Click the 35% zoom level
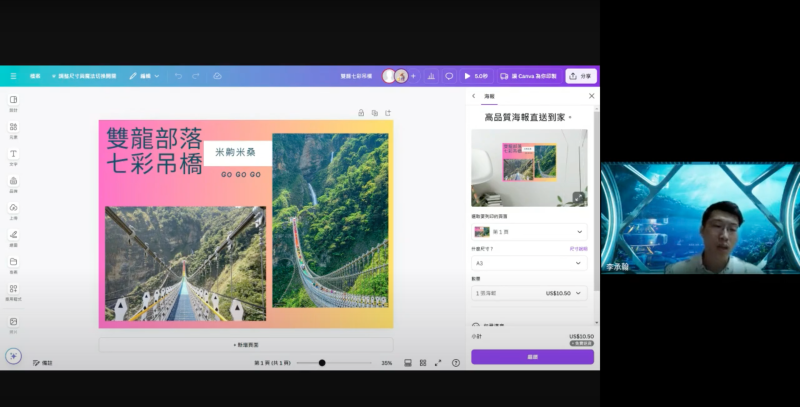This screenshot has height=407, width=800. pos(387,363)
